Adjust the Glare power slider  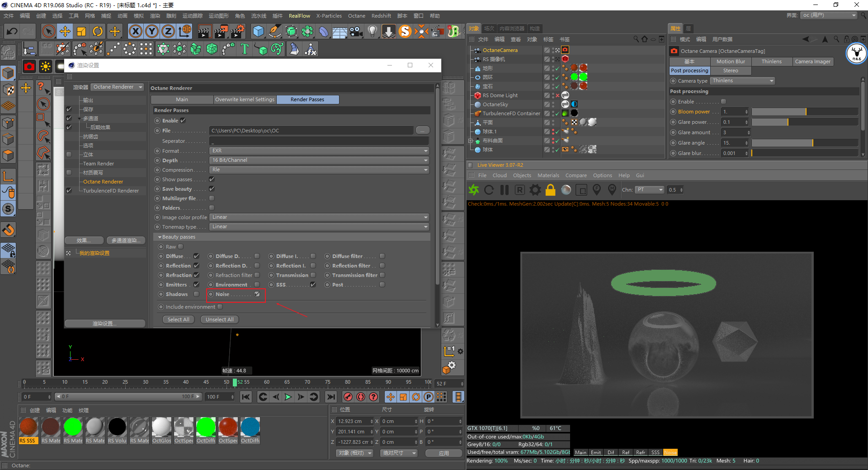pyautogui.click(x=805, y=122)
